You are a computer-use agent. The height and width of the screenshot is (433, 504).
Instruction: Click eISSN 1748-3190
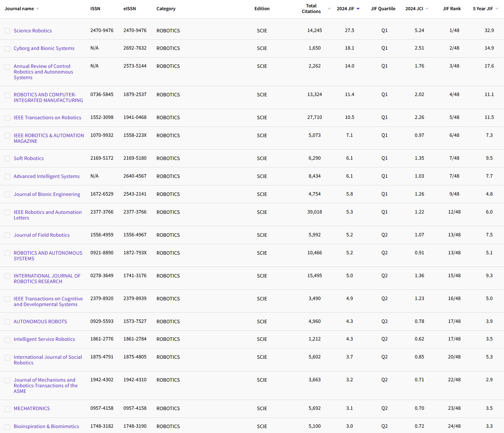[135, 426]
